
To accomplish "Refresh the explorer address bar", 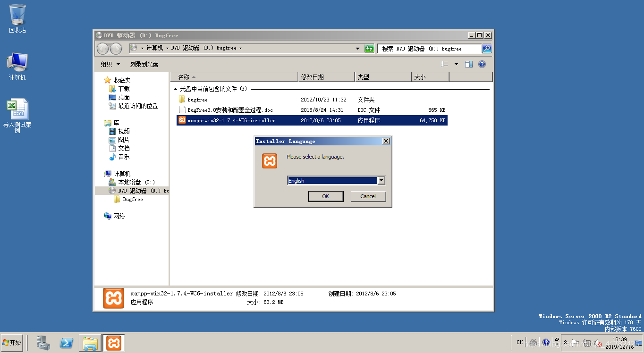I will coord(369,48).
